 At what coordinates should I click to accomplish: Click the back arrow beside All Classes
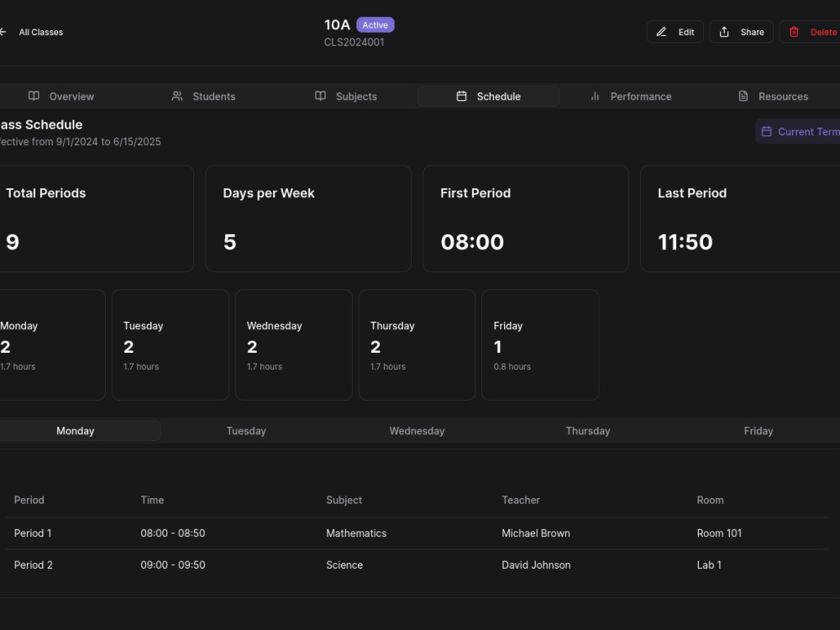point(3,32)
